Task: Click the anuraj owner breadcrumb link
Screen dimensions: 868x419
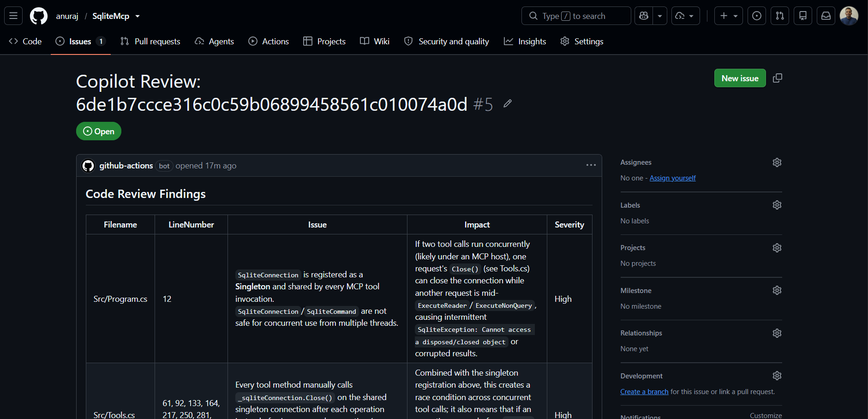Action: click(x=67, y=16)
